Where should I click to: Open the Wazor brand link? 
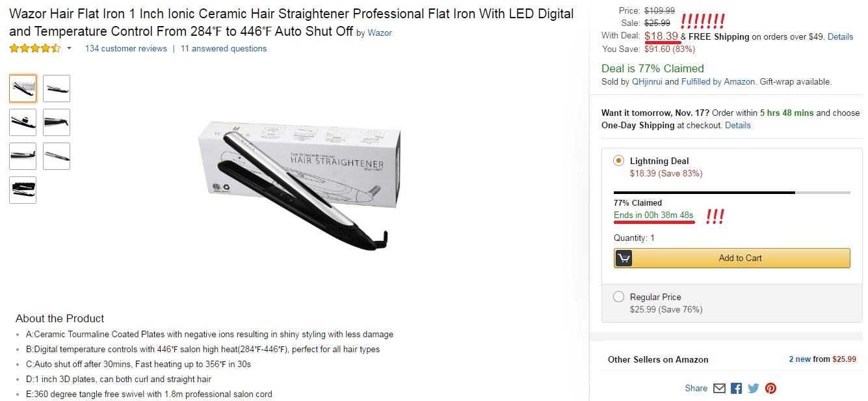point(380,33)
